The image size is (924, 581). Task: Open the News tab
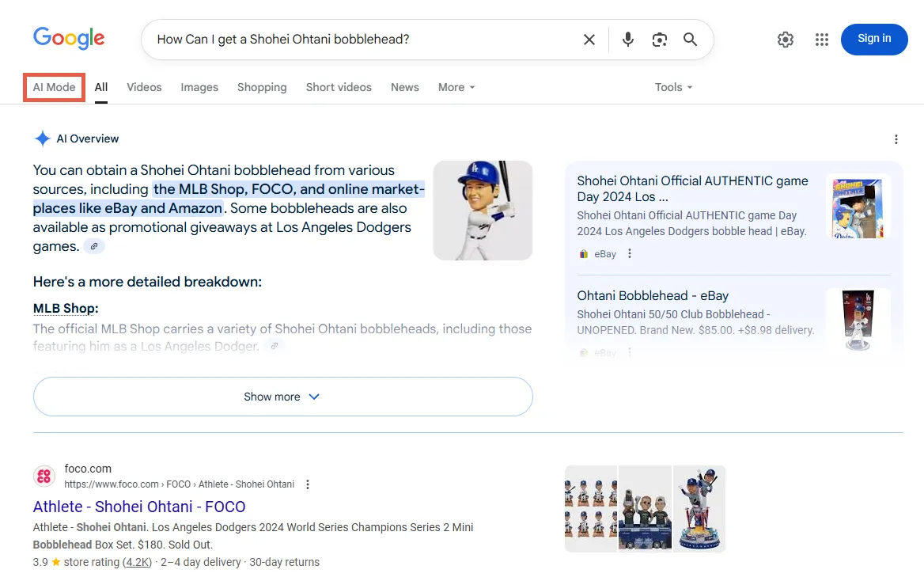click(405, 87)
